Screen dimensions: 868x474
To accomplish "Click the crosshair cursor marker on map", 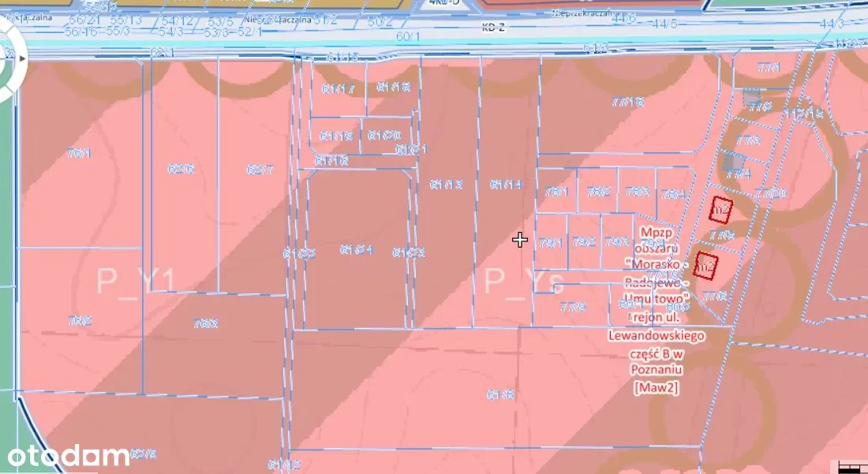I will [519, 240].
